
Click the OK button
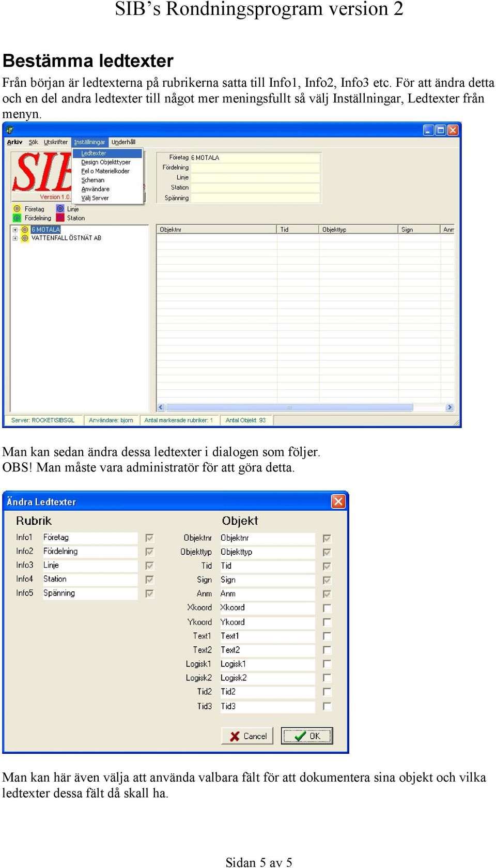point(307,736)
